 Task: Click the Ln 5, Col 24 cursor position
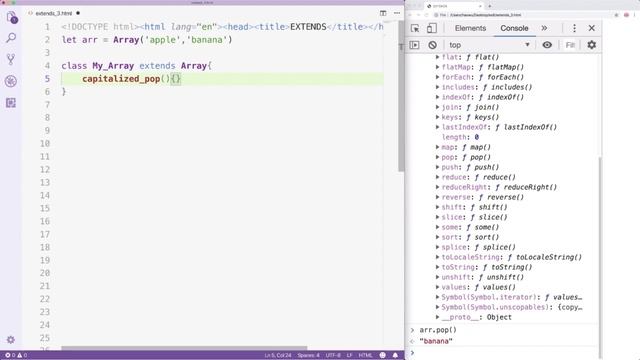tap(278, 355)
